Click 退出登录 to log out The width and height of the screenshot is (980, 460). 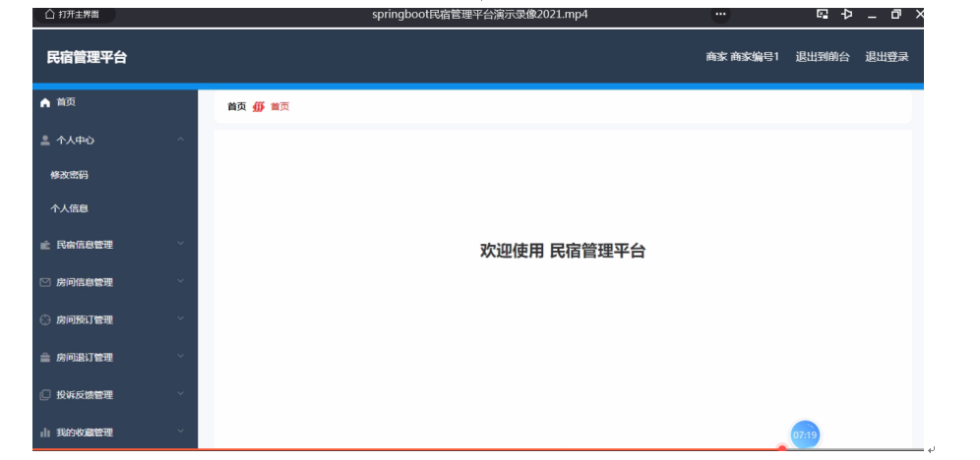tap(887, 57)
